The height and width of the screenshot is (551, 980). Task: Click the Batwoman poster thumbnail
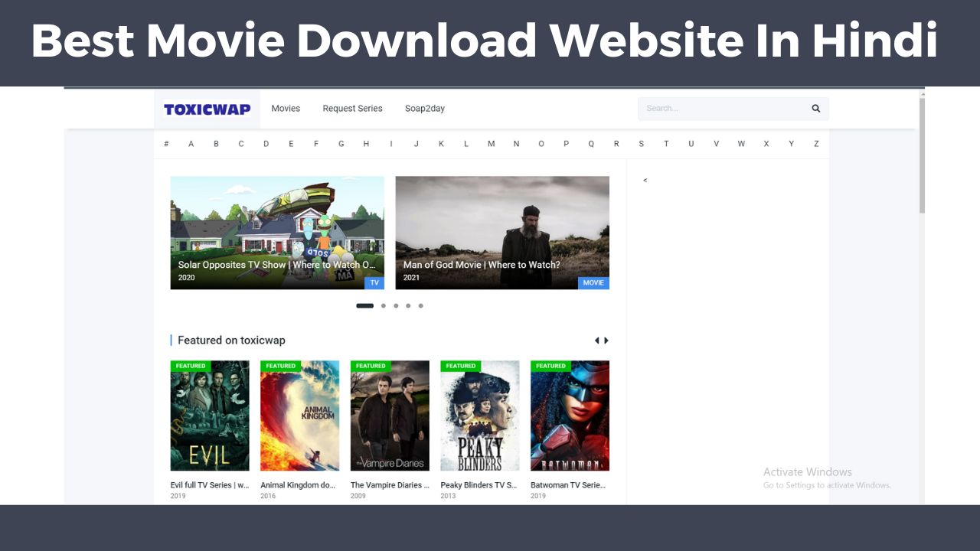[x=570, y=416]
